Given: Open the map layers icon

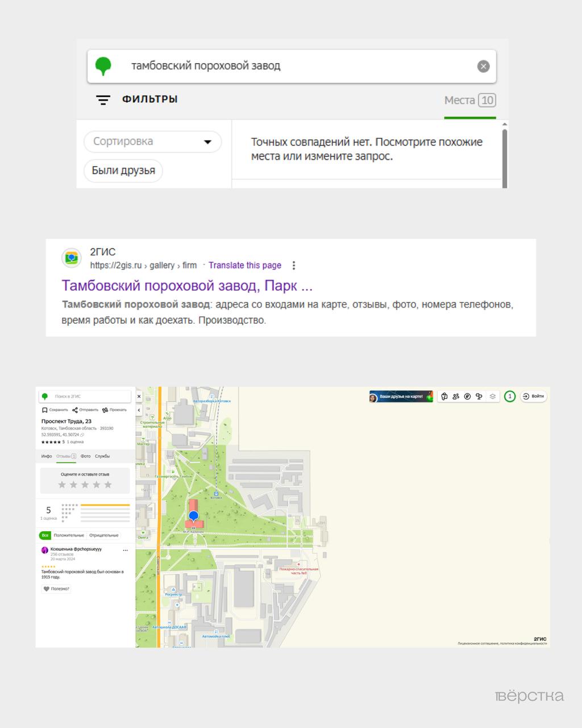Looking at the screenshot, I should click(x=493, y=396).
